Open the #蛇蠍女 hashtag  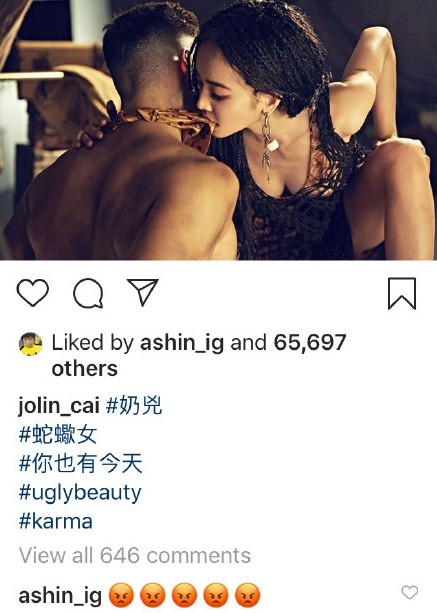pos(58,434)
